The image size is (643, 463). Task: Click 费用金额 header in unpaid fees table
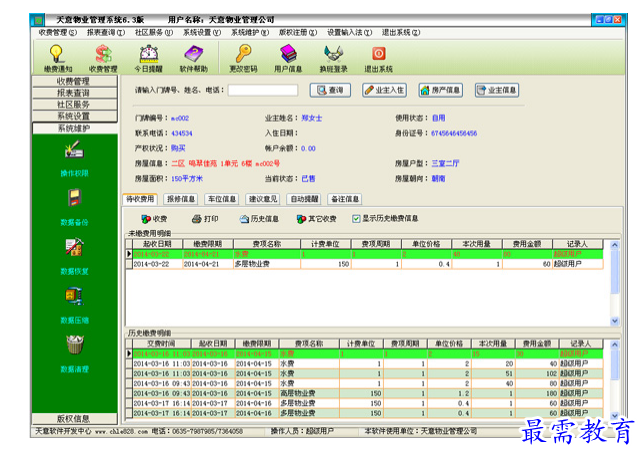pyautogui.click(x=527, y=244)
